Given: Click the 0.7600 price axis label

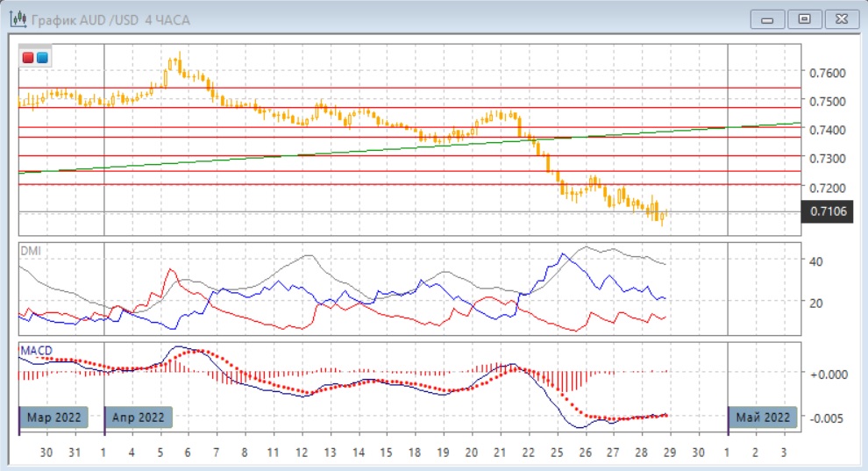Looking at the screenshot, I should pos(827,73).
